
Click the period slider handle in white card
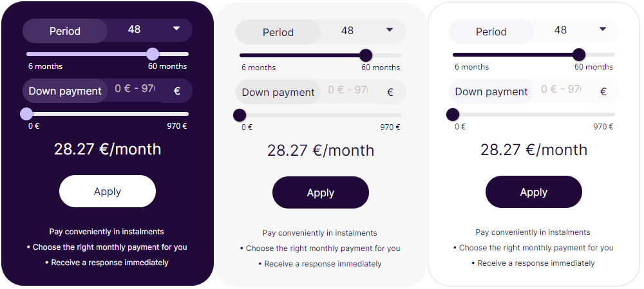click(579, 55)
